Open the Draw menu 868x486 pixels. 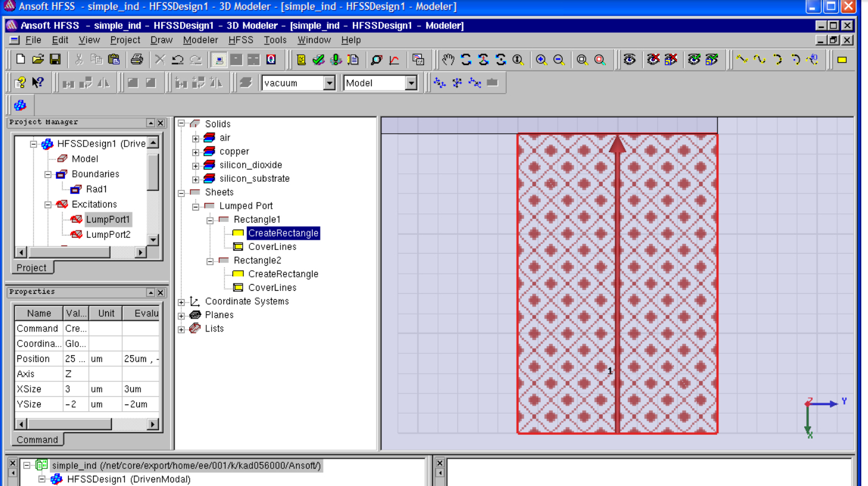(162, 40)
